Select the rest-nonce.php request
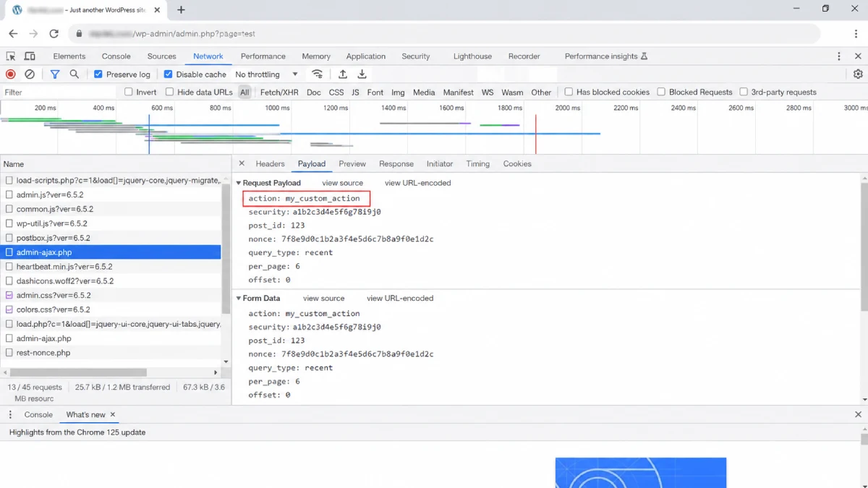The height and width of the screenshot is (488, 868). pos(111,353)
